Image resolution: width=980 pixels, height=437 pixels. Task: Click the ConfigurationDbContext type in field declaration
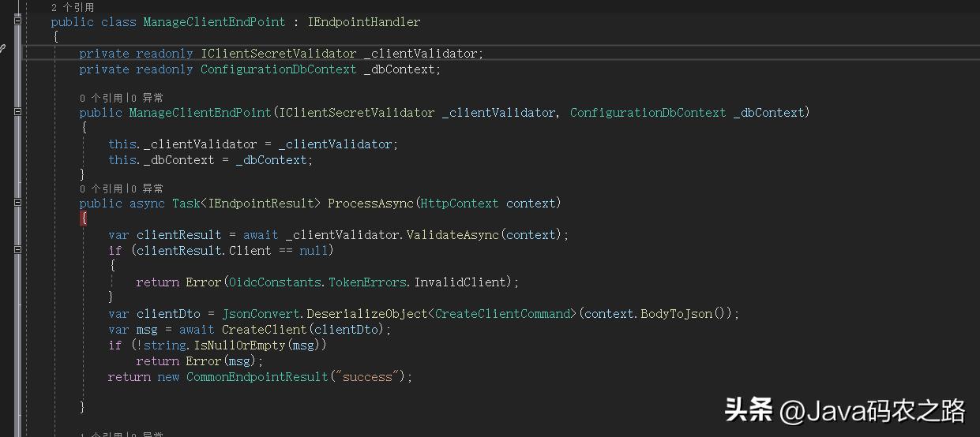[278, 69]
